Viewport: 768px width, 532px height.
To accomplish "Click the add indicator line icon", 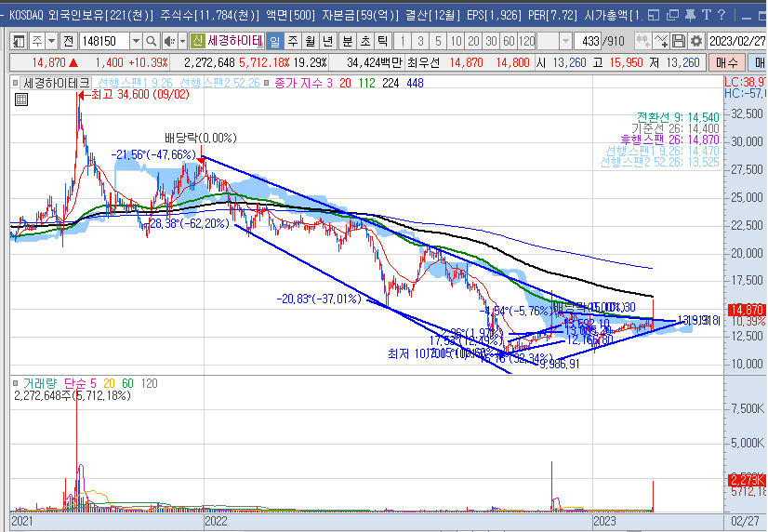I will (x=661, y=41).
